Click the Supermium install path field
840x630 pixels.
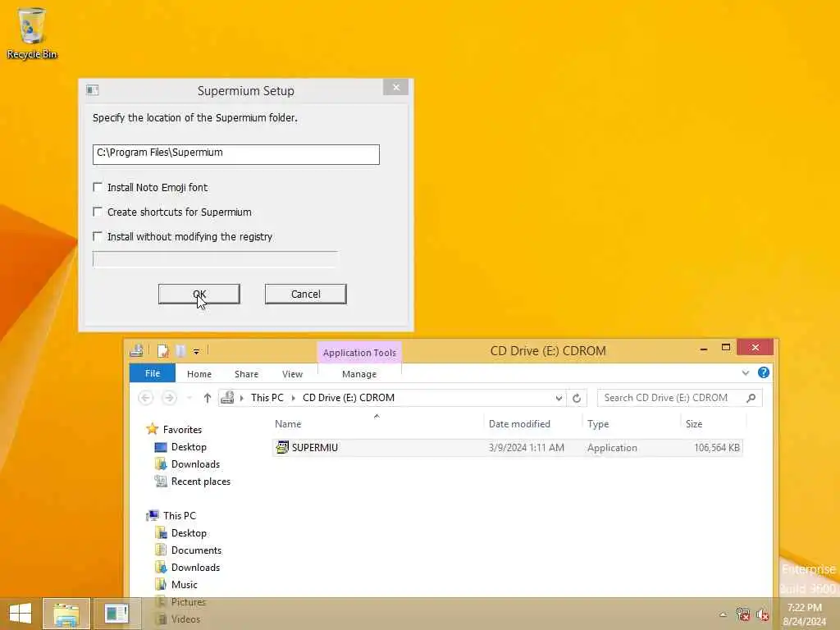pos(235,154)
